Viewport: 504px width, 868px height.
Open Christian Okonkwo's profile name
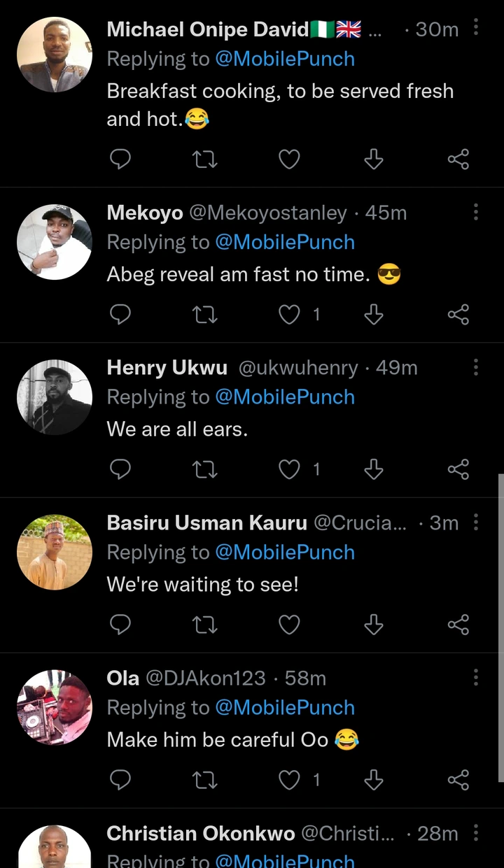(x=200, y=833)
